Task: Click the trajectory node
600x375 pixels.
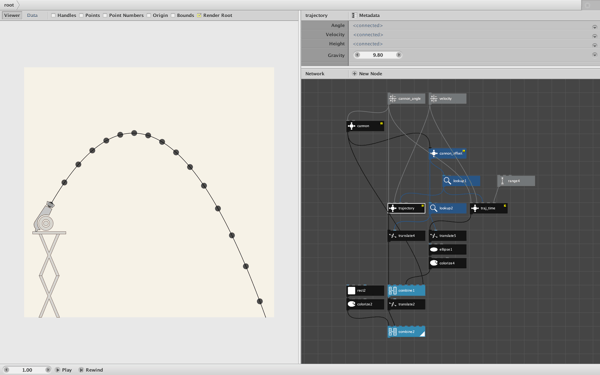Action: pos(406,208)
